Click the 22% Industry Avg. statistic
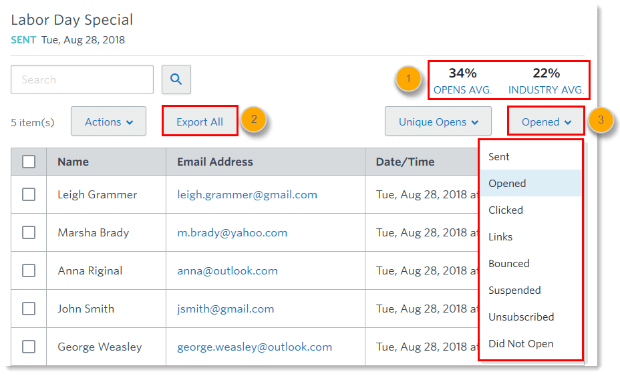Screen dimensions: 620x376 pyautogui.click(x=546, y=81)
